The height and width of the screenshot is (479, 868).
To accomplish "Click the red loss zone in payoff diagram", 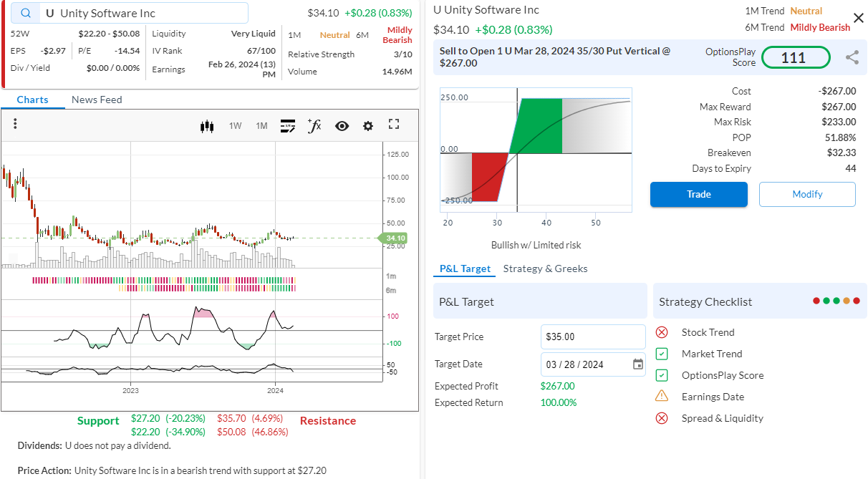I will coord(489,177).
